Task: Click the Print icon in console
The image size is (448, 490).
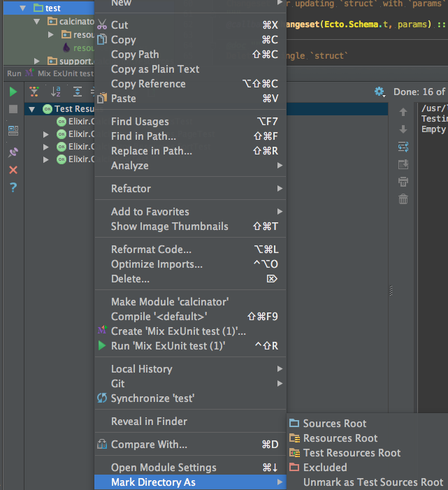Action: pyautogui.click(x=403, y=182)
